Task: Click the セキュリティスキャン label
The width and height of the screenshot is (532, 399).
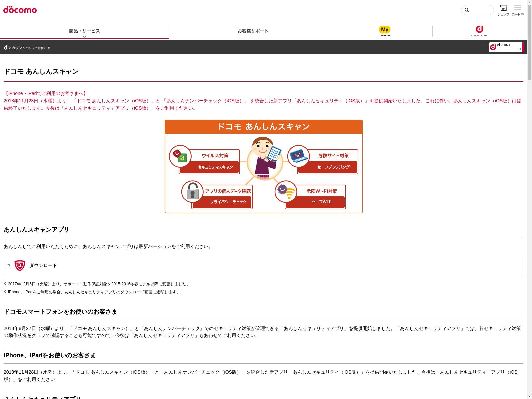Action: pos(215,167)
